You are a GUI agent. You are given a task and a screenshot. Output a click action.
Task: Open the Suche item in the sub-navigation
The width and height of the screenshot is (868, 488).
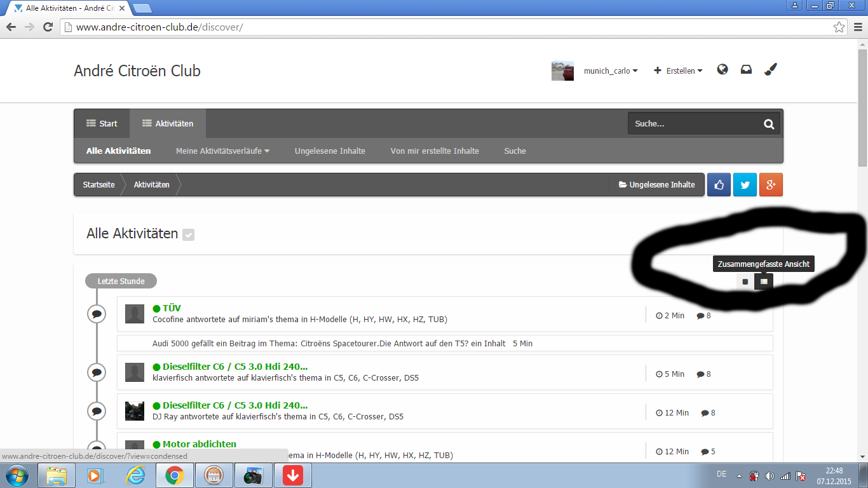click(515, 151)
